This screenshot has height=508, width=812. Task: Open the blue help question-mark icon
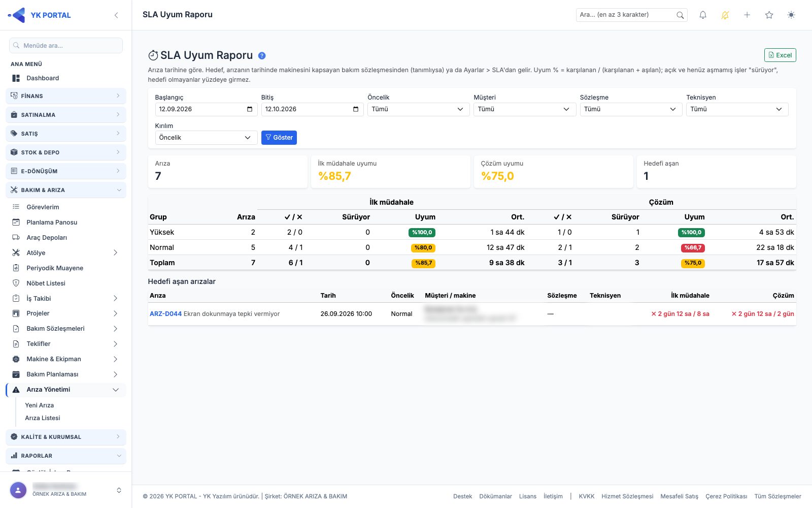pyautogui.click(x=262, y=56)
